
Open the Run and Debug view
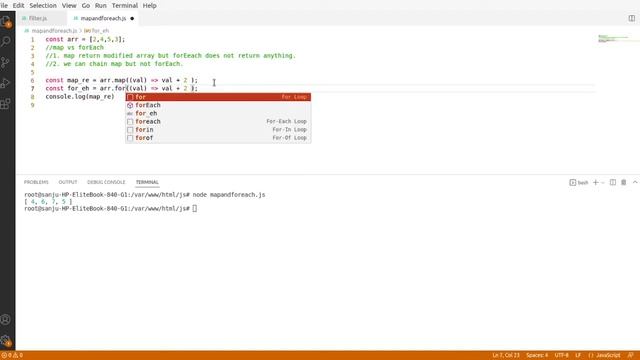pyautogui.click(x=5, y=83)
